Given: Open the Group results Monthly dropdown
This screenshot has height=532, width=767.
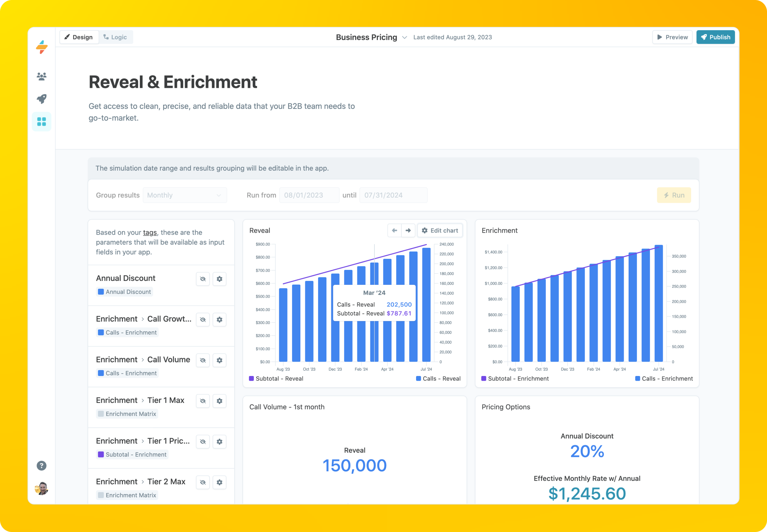Looking at the screenshot, I should pyautogui.click(x=185, y=195).
